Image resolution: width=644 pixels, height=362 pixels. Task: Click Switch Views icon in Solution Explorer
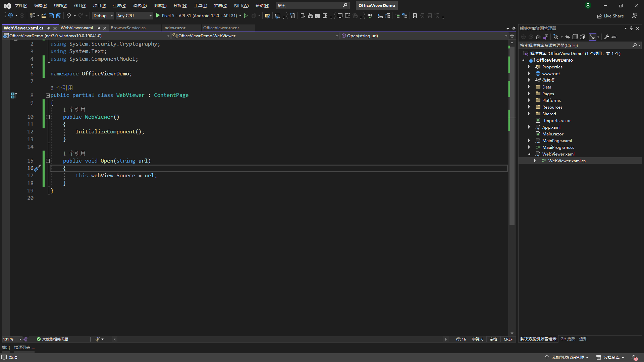[x=546, y=37]
